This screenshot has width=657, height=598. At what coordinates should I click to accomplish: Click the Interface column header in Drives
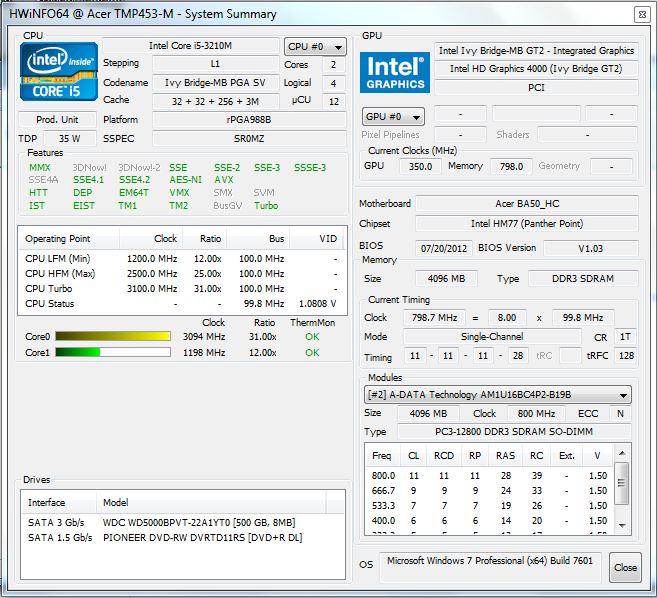click(x=59, y=502)
